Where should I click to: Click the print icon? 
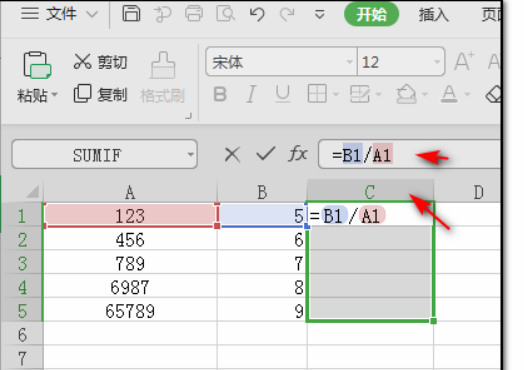tap(194, 14)
